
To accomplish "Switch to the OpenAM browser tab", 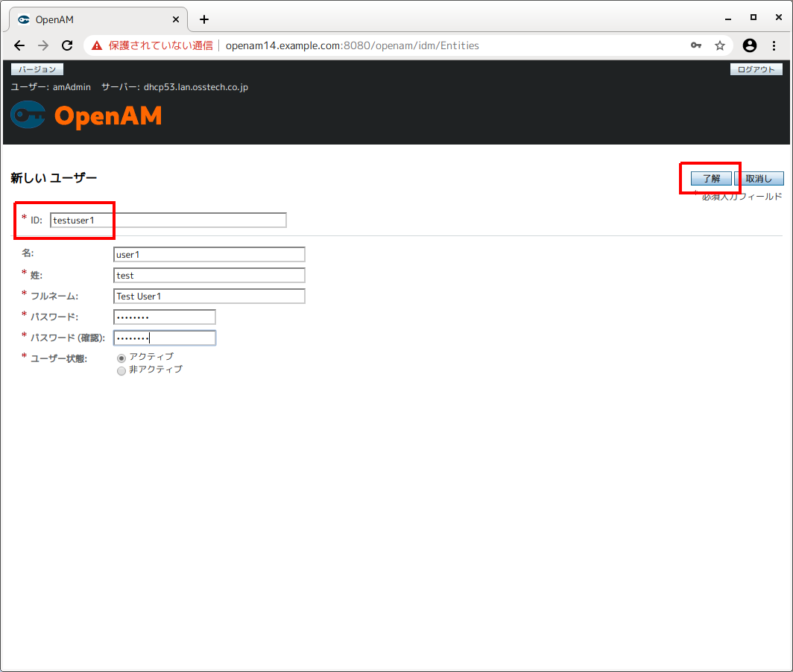I will 97,19.
